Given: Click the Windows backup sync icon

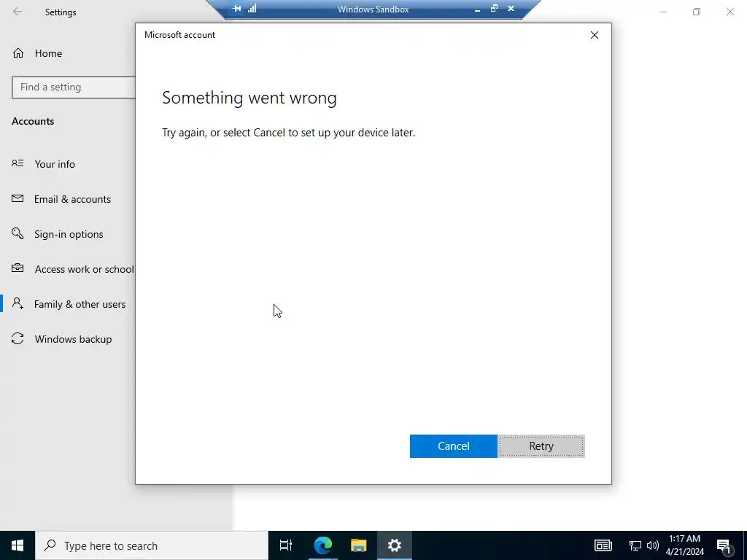Looking at the screenshot, I should click(x=18, y=338).
